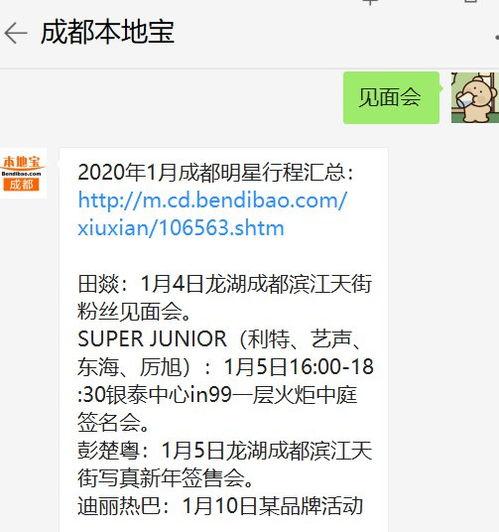Screen dimensions: 499x532
Task: Select the 2020年1月成都明星行程汇总 heading text
Action: [215, 172]
